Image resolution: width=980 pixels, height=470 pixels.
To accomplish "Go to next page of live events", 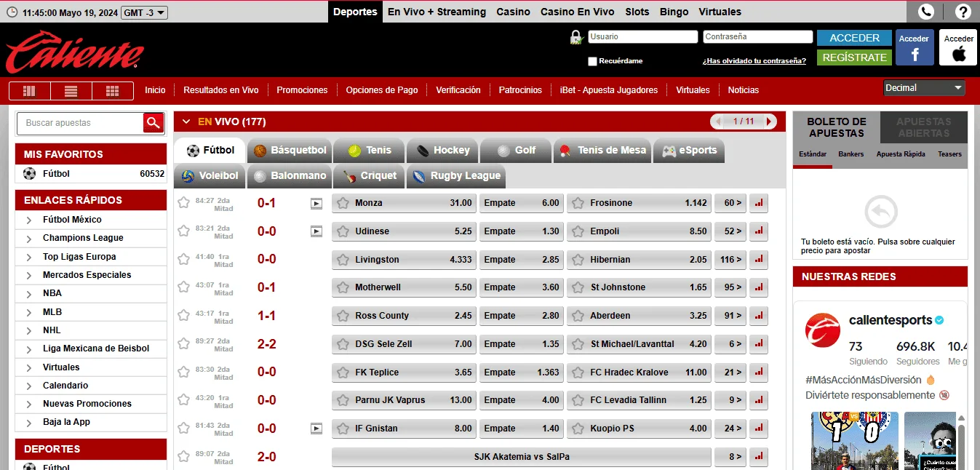I will (770, 122).
